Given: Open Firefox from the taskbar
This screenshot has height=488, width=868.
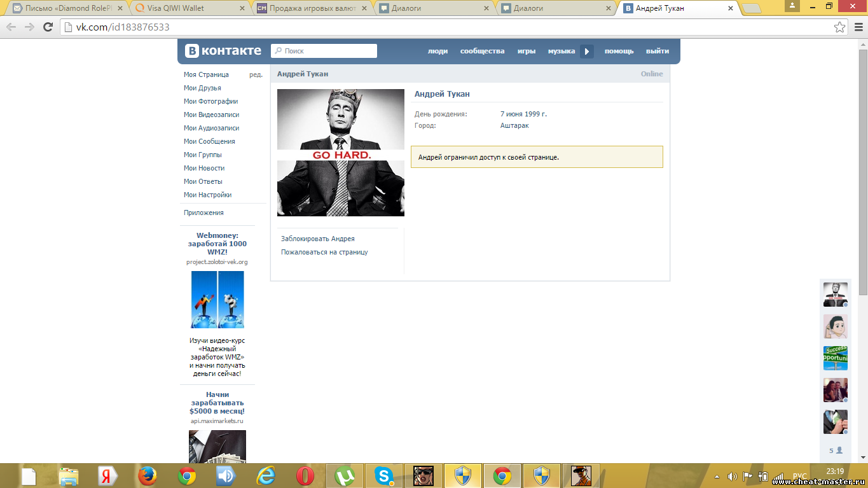Looking at the screenshot, I should click(148, 475).
